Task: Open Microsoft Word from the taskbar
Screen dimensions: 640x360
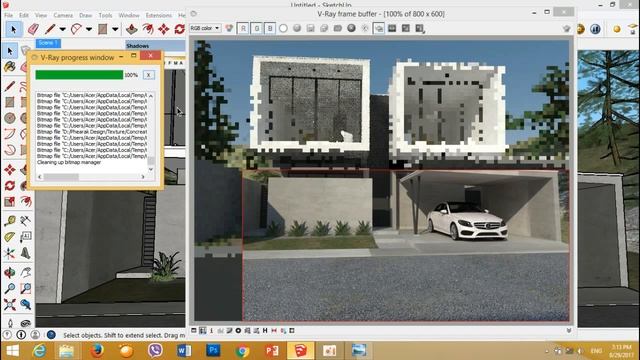Action: coord(184,351)
